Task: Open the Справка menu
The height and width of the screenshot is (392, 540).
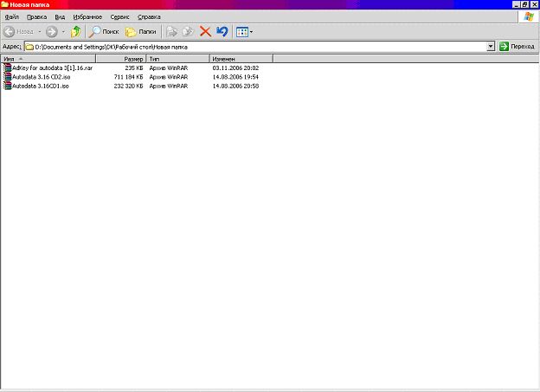Action: (x=149, y=17)
